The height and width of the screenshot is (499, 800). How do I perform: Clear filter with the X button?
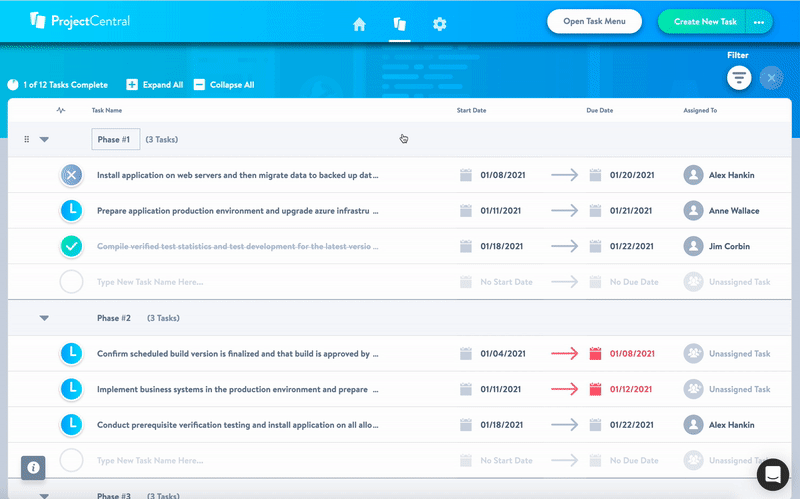tap(771, 78)
